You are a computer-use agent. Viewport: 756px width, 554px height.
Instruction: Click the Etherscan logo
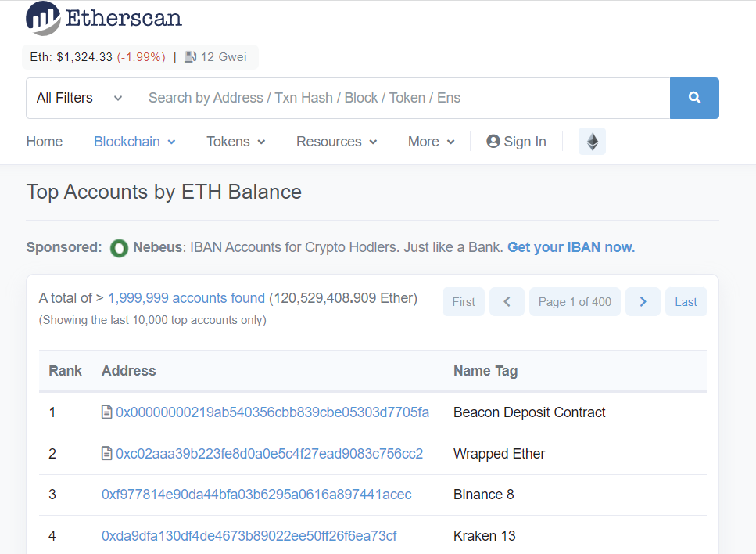(x=104, y=18)
